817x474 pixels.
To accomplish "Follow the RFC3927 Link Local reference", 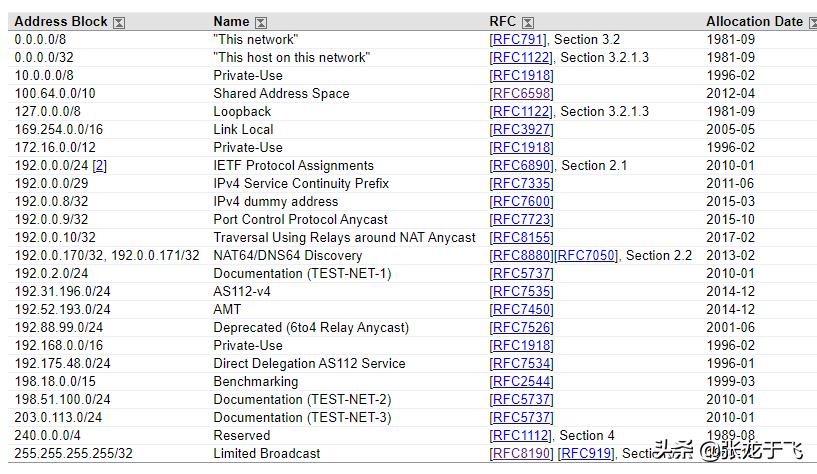I will pos(521,130).
